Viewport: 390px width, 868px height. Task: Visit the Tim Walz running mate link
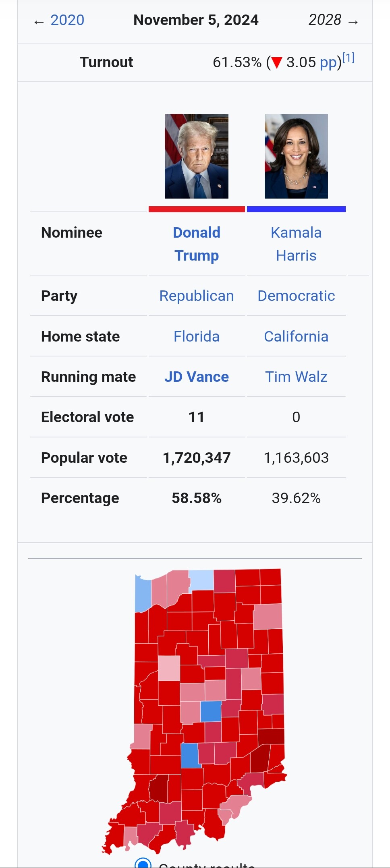pos(296,377)
